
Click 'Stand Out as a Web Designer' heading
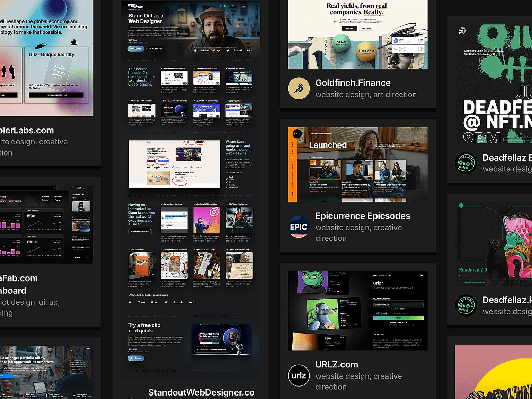coord(146,18)
